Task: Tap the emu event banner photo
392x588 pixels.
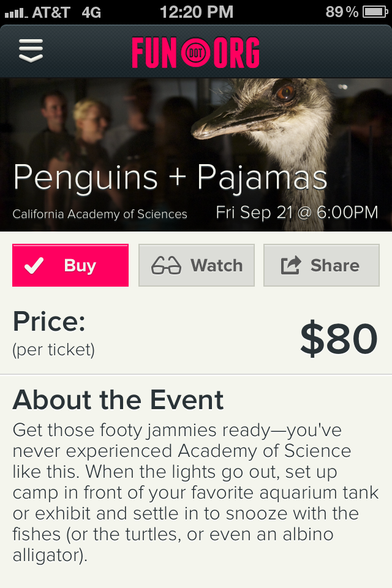Action: [196, 154]
